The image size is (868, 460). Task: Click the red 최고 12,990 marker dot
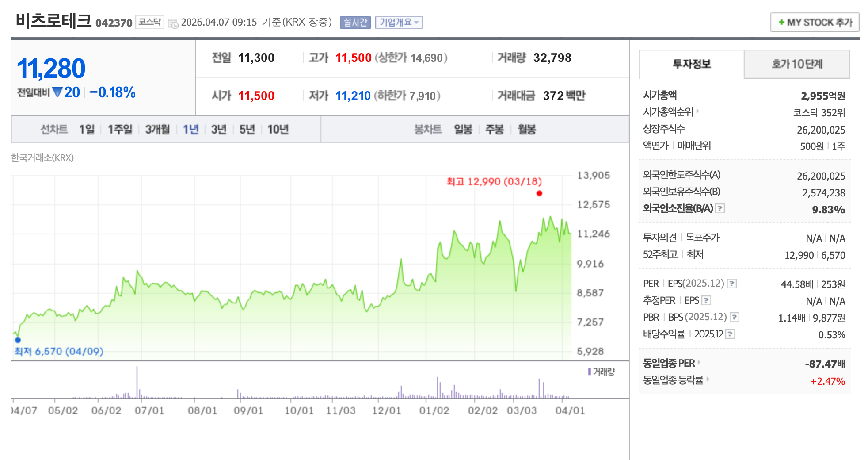539,193
